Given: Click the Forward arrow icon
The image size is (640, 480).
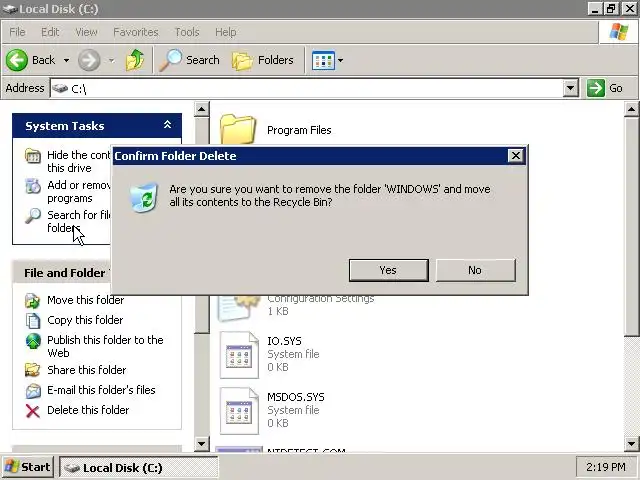Looking at the screenshot, I should (89, 60).
